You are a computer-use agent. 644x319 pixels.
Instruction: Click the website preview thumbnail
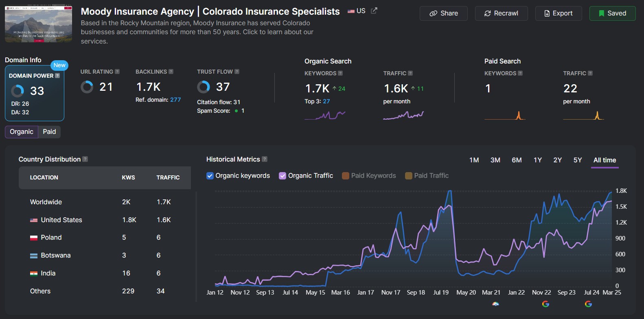[x=38, y=24]
